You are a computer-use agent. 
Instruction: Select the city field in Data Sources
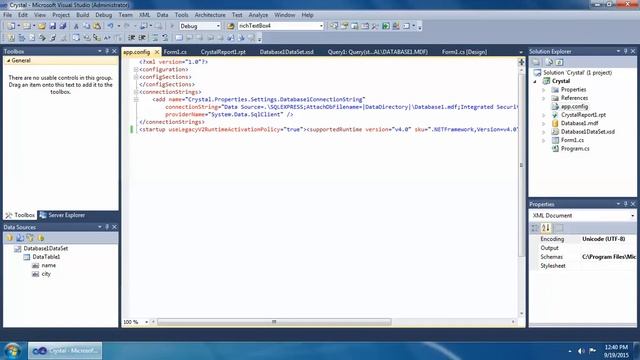click(x=46, y=274)
